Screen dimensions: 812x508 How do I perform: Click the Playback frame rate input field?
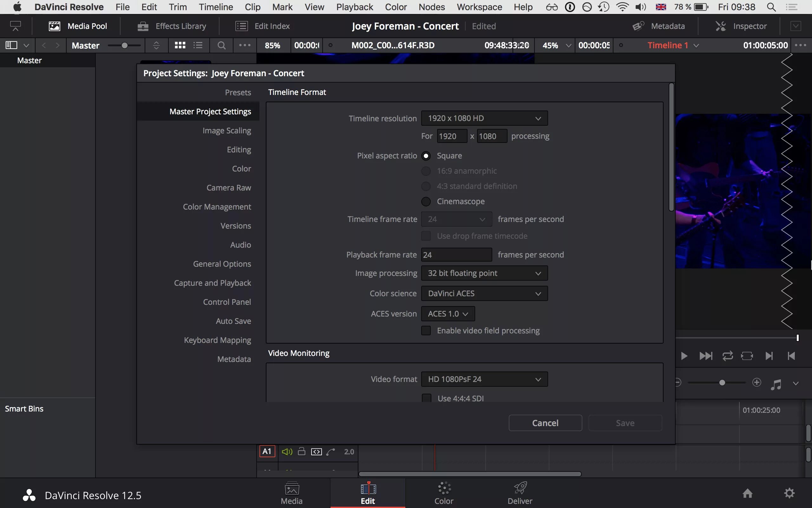coord(456,255)
